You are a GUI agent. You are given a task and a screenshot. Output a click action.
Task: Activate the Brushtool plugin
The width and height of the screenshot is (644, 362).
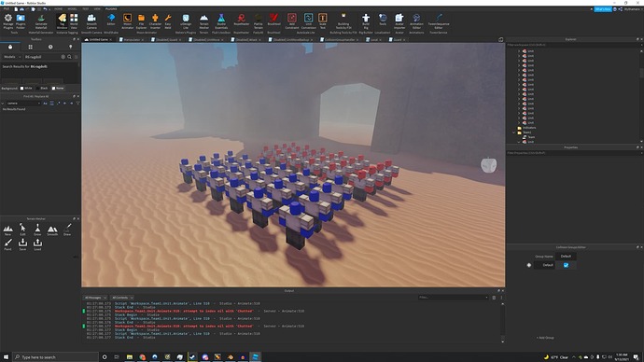pos(274,21)
